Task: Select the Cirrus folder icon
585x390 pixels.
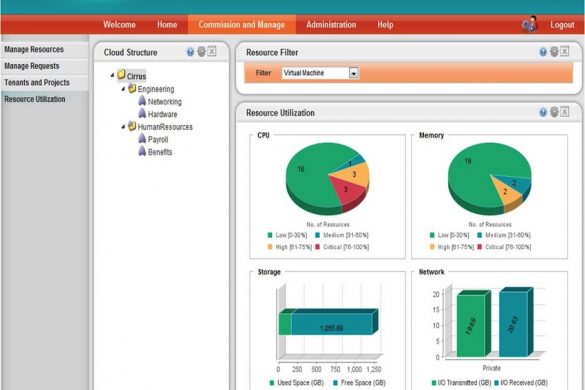Action: [x=121, y=75]
